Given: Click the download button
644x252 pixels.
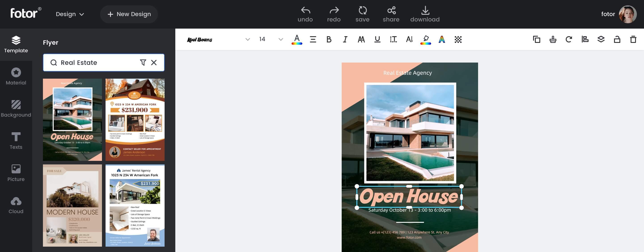Looking at the screenshot, I should tap(425, 14).
